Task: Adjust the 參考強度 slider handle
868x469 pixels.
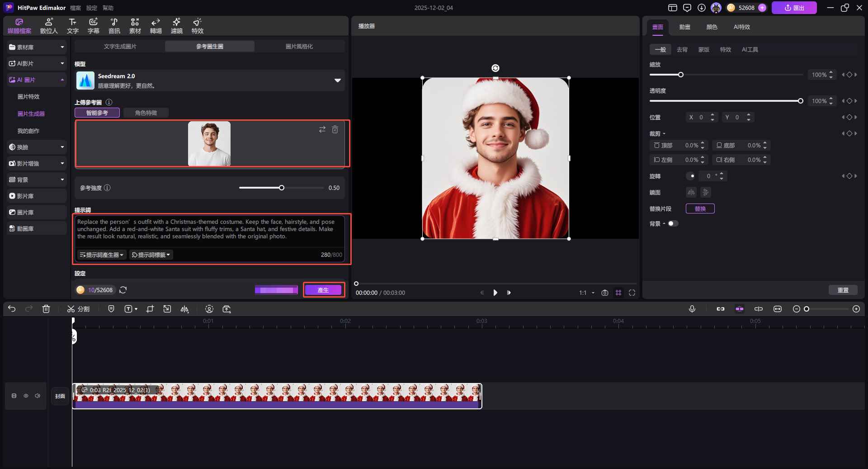Action: pyautogui.click(x=282, y=188)
